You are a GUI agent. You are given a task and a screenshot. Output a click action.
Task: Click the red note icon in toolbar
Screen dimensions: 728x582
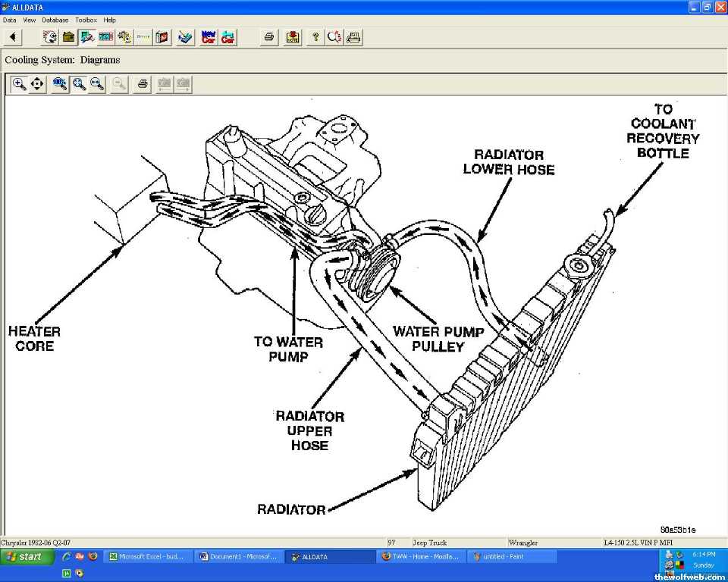point(293,36)
